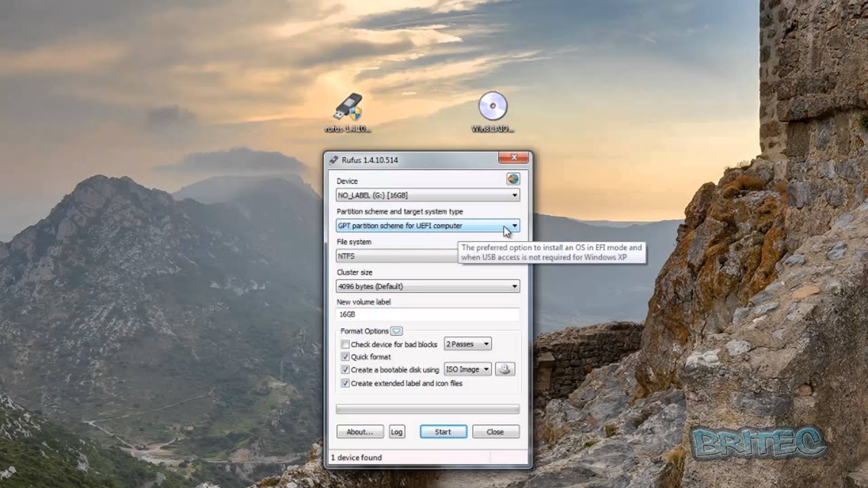Screen dimensions: 868x488
Task: Click the 'Rufus 1.4.10.514' title text
Action: pos(370,160)
